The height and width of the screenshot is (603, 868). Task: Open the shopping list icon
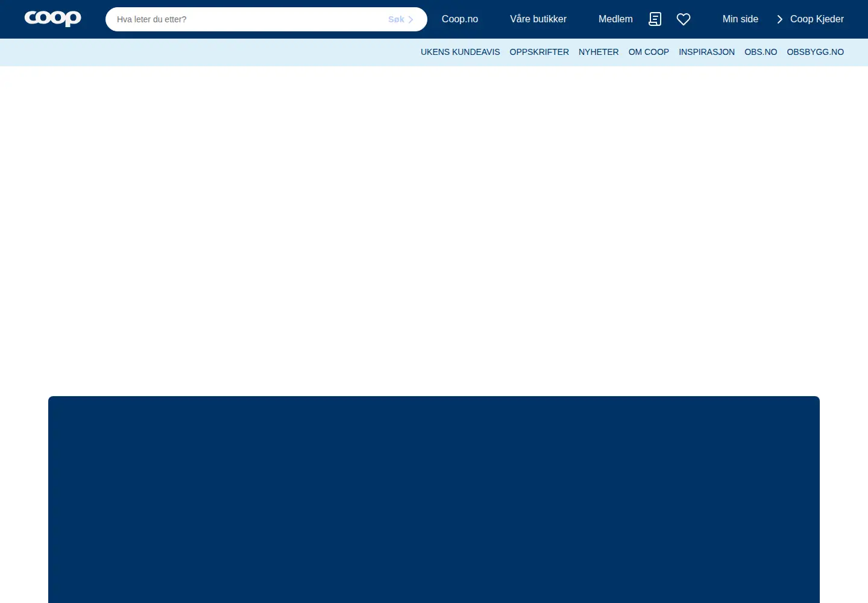click(655, 19)
